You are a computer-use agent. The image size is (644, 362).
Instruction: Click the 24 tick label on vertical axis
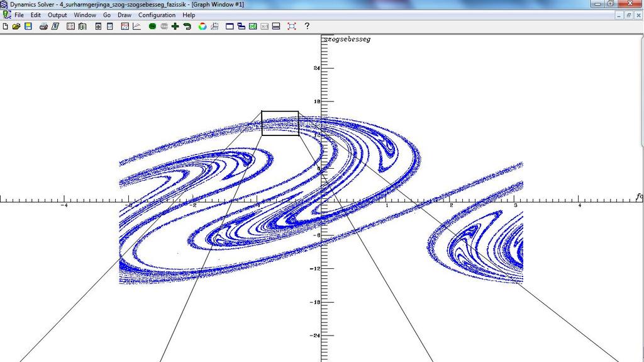pos(317,68)
